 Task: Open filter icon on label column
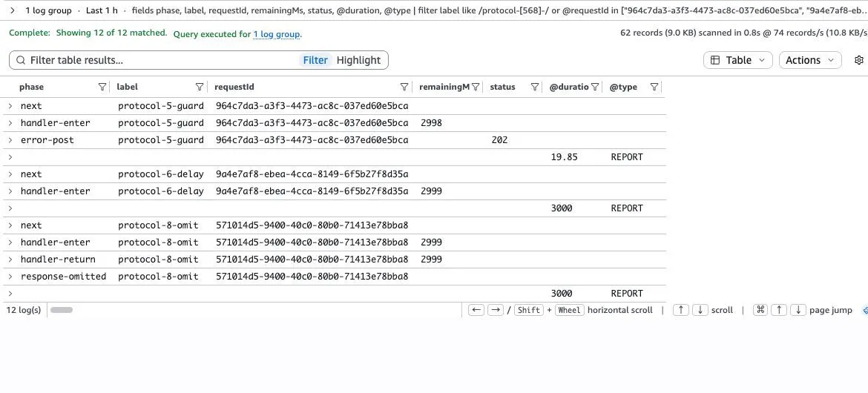tap(200, 87)
